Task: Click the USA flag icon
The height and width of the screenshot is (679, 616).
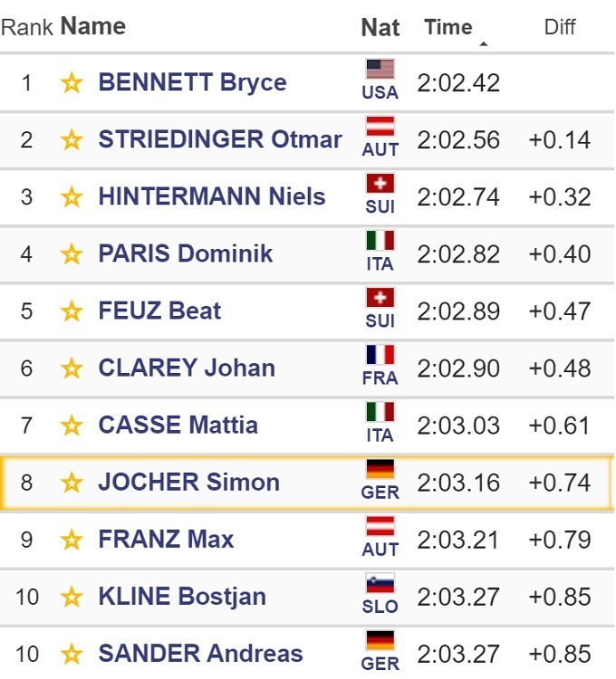Action: tap(380, 71)
